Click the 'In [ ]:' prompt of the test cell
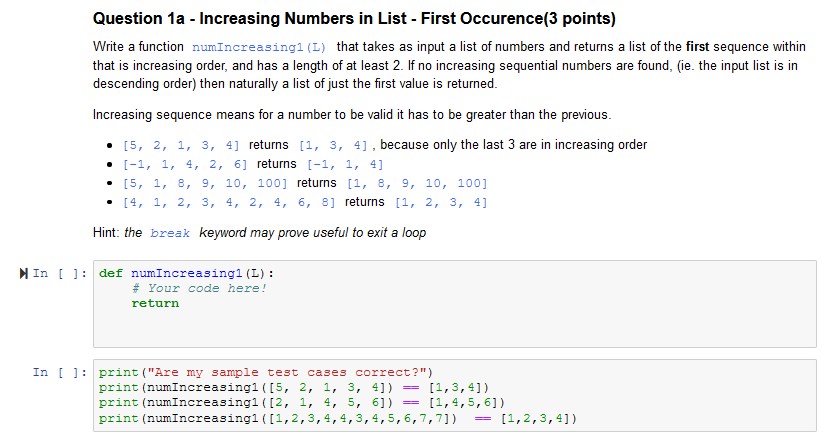The height and width of the screenshot is (438, 827). tap(60, 373)
